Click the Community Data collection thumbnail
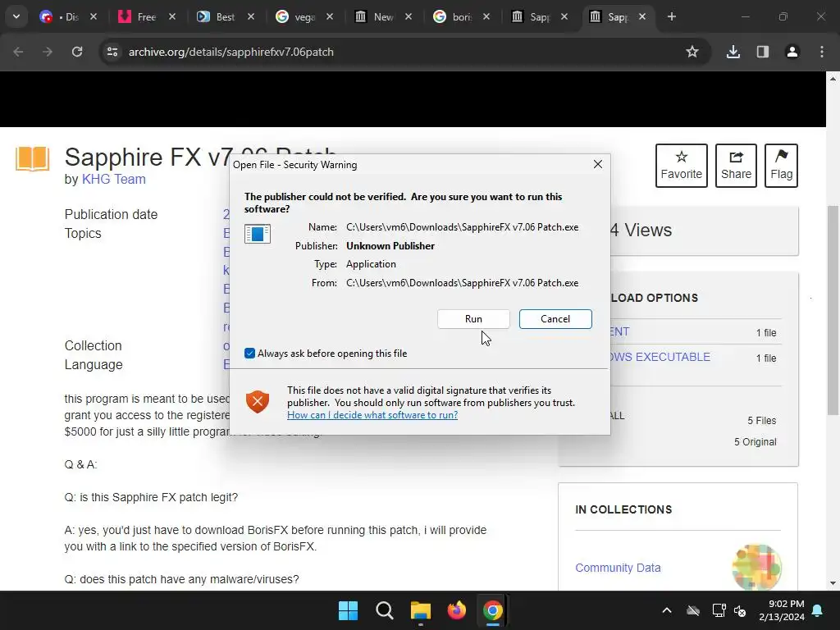Image resolution: width=840 pixels, height=630 pixels. pyautogui.click(x=756, y=567)
